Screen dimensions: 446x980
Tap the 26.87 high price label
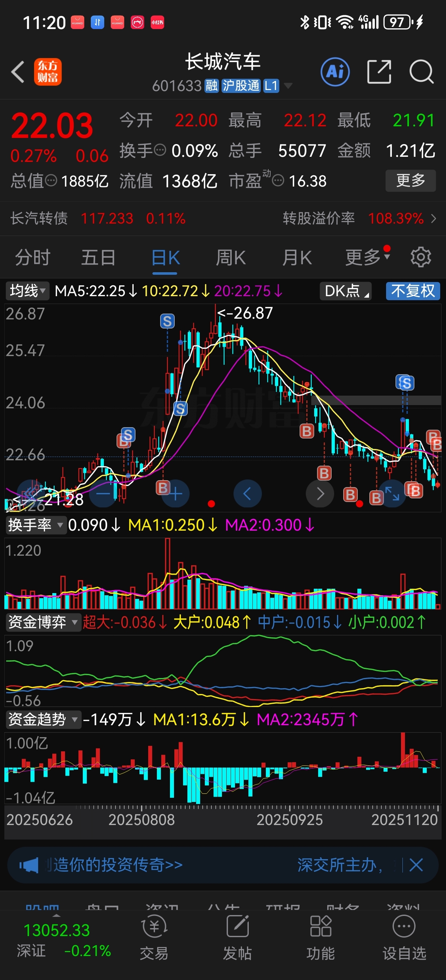(245, 313)
